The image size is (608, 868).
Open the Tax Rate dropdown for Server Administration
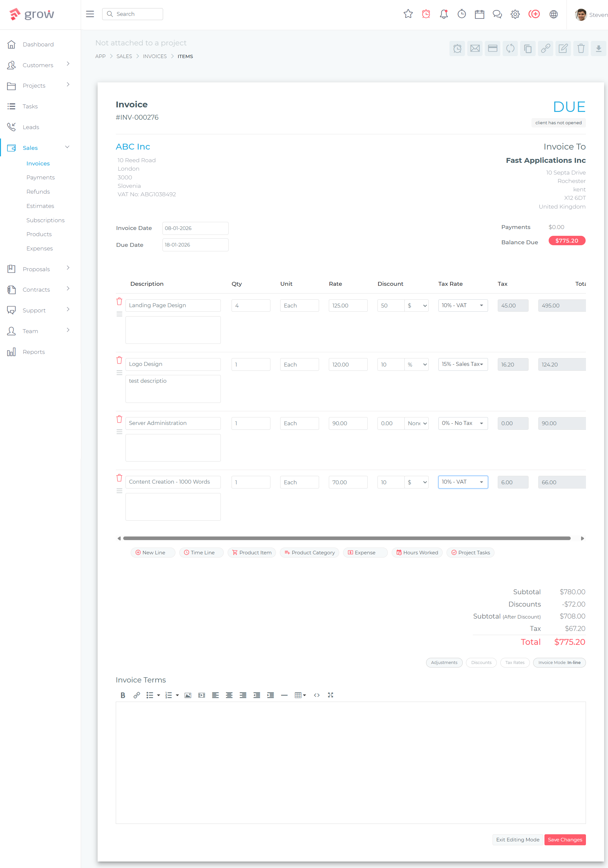tap(462, 423)
